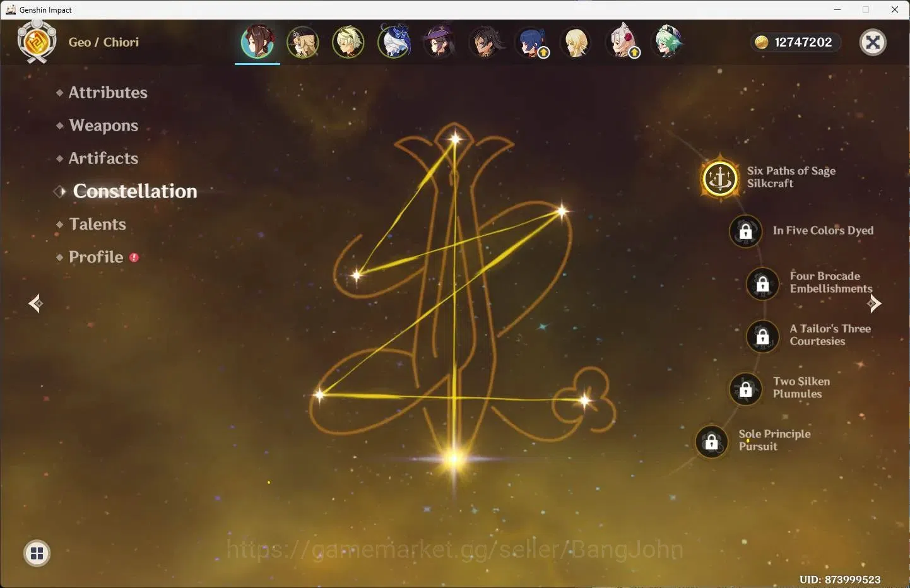910x588 pixels.
Task: Switch to Noelle's character portrait
Action: (x=623, y=42)
